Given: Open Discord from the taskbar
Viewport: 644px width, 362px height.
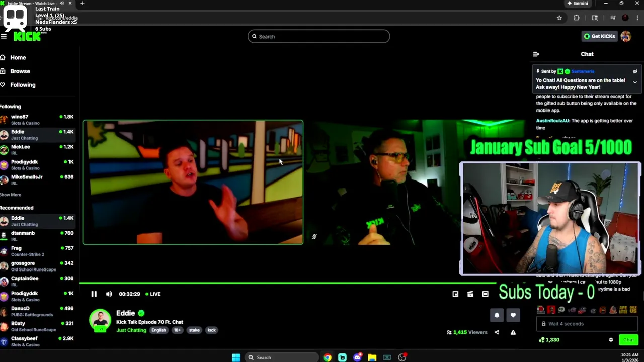Looking at the screenshot, I should tap(357, 357).
